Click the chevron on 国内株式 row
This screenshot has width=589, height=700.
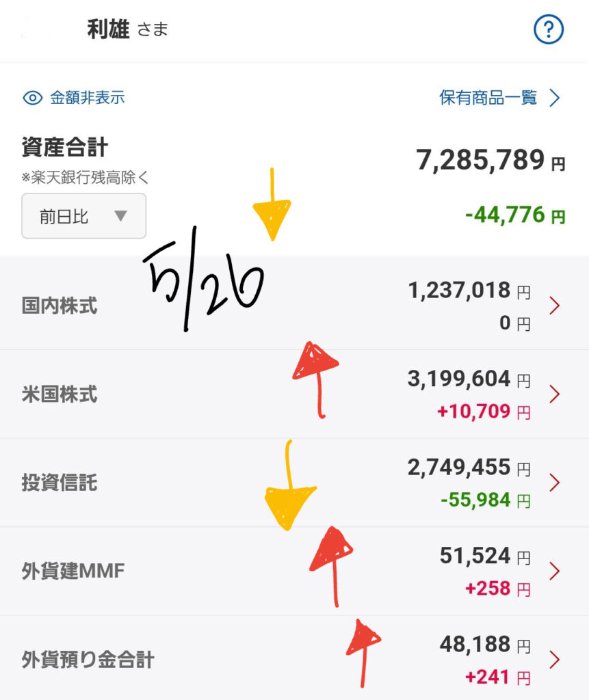click(x=555, y=306)
